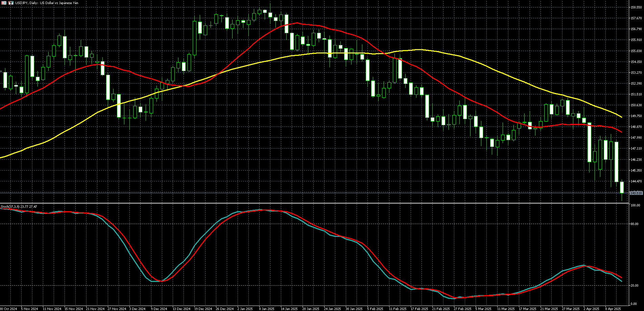Click the stochastic 80.00 level label
The width and height of the screenshot is (644, 311).
tap(635, 224)
